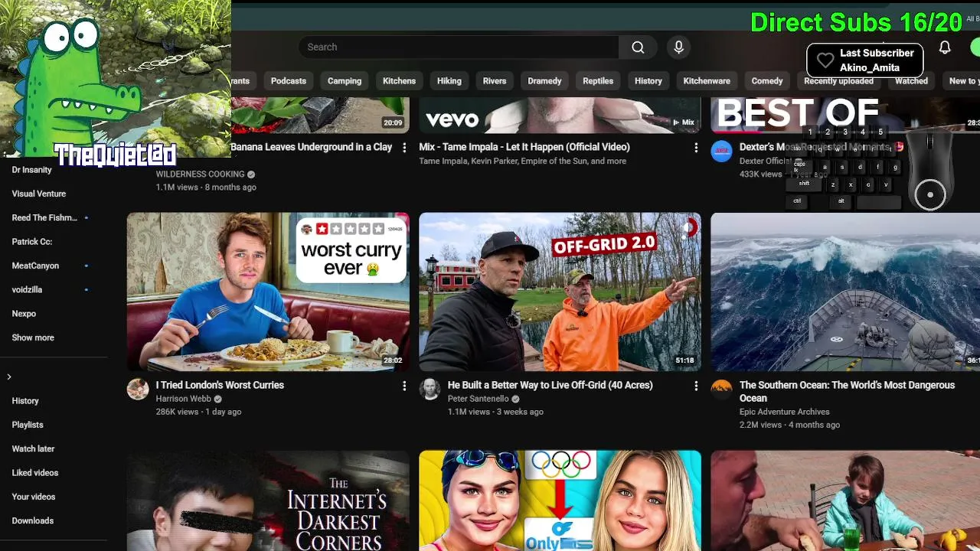Click Harrison Webb channel name
The height and width of the screenshot is (551, 980).
coord(184,399)
